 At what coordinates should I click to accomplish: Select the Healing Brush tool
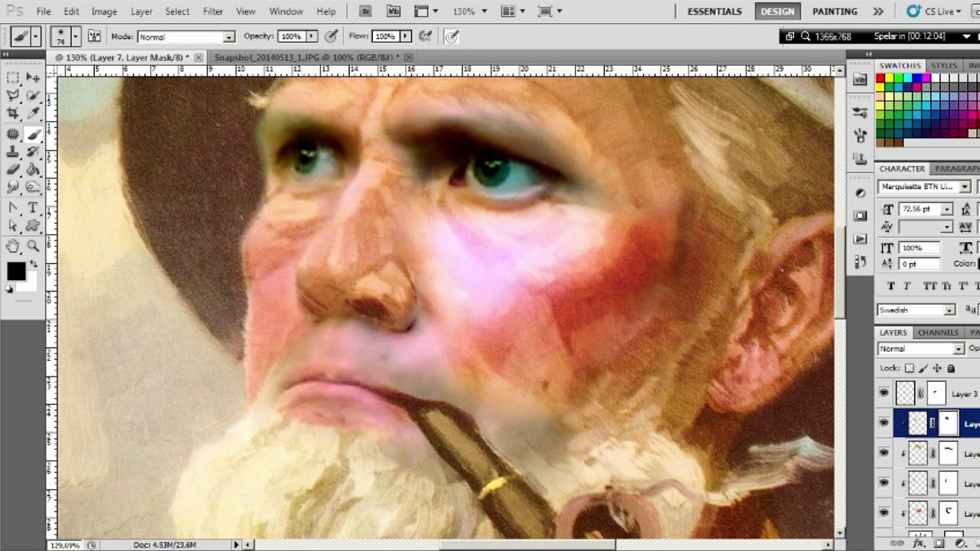(x=13, y=134)
